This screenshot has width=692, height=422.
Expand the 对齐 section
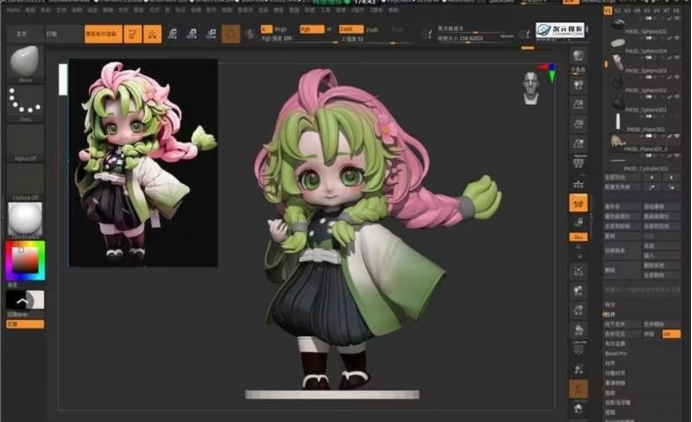(x=610, y=363)
